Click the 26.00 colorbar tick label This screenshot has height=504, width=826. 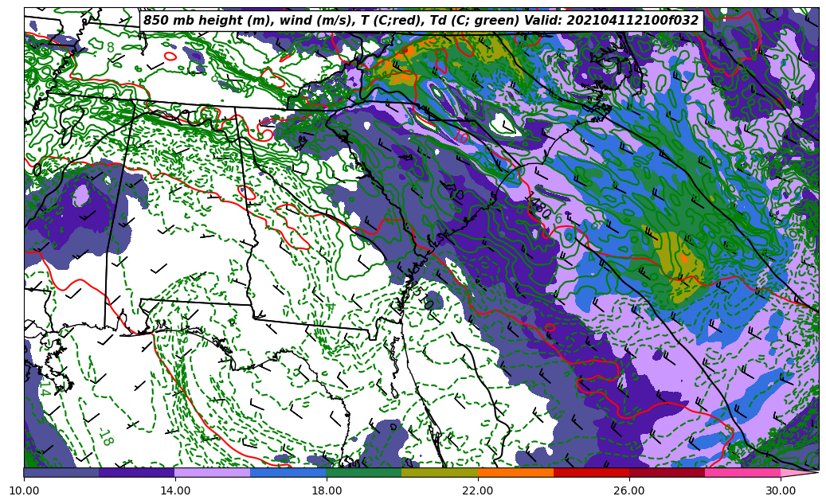(629, 490)
